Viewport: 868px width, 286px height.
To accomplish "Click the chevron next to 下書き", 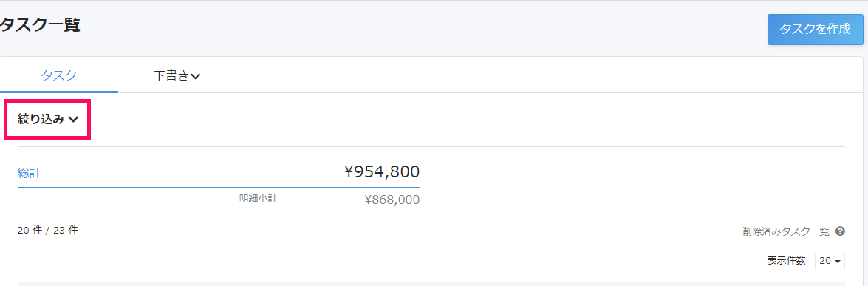I will point(195,77).
